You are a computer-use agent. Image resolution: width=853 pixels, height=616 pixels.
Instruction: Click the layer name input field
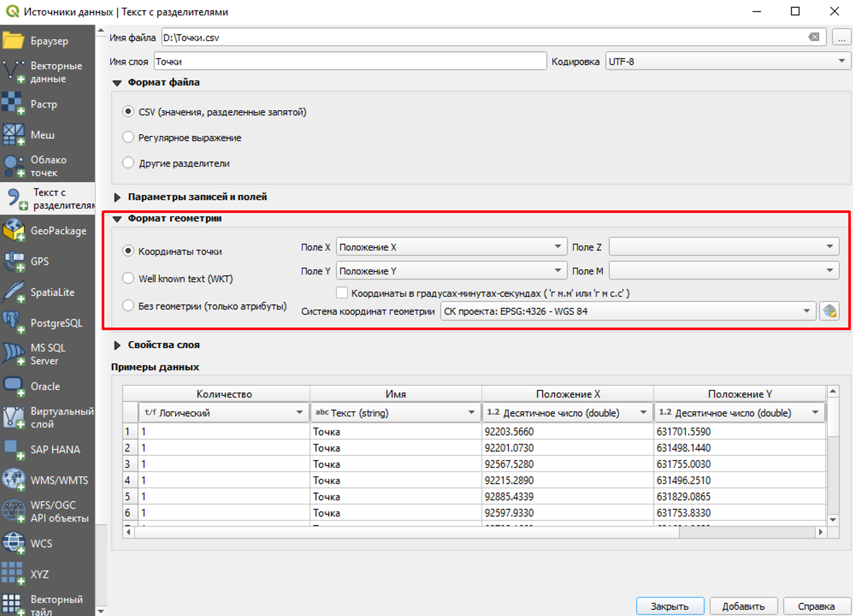[x=350, y=61]
